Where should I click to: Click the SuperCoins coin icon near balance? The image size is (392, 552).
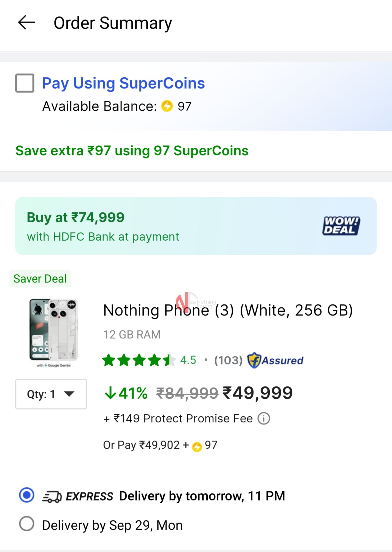point(167,106)
